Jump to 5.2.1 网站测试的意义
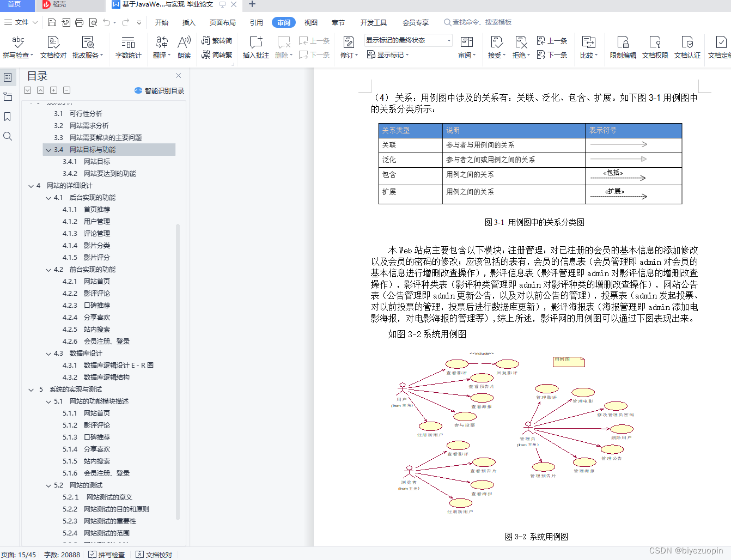This screenshot has height=560, width=731. tap(98, 497)
